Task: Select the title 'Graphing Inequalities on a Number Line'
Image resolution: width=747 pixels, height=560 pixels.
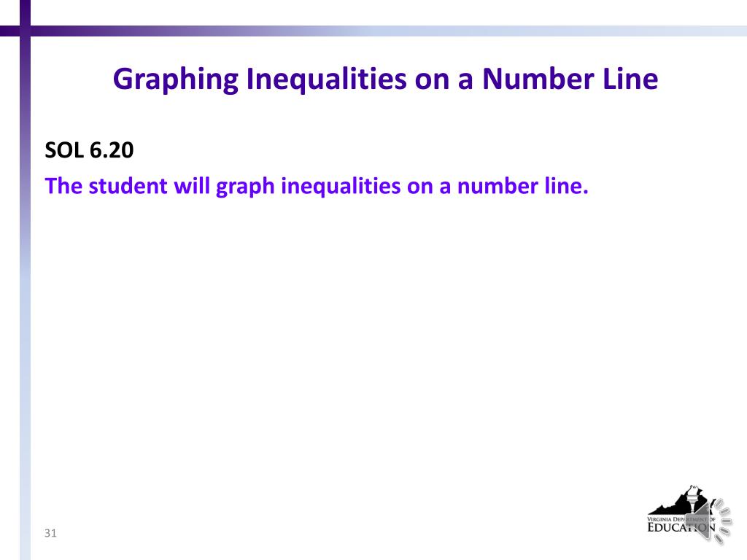Action: 385,79
